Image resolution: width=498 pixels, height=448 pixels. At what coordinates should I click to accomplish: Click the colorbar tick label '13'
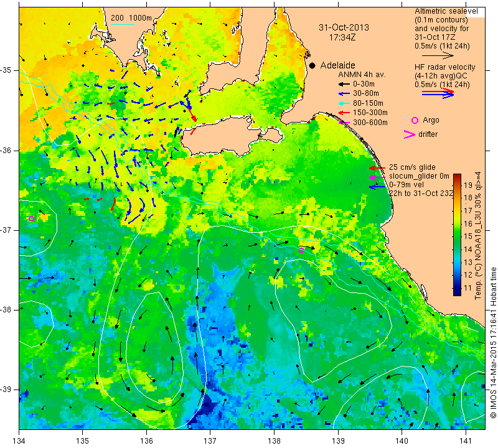tap(468, 262)
